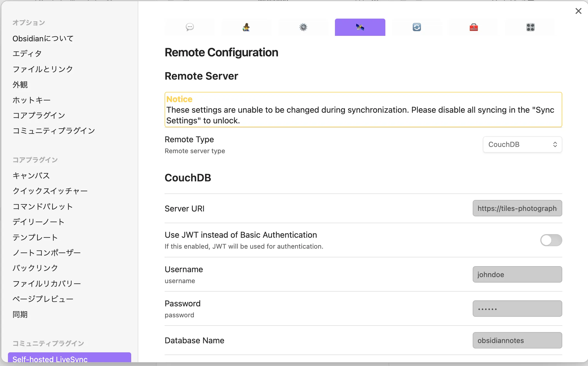Open 外観 appearance settings
588x366 pixels.
(20, 85)
